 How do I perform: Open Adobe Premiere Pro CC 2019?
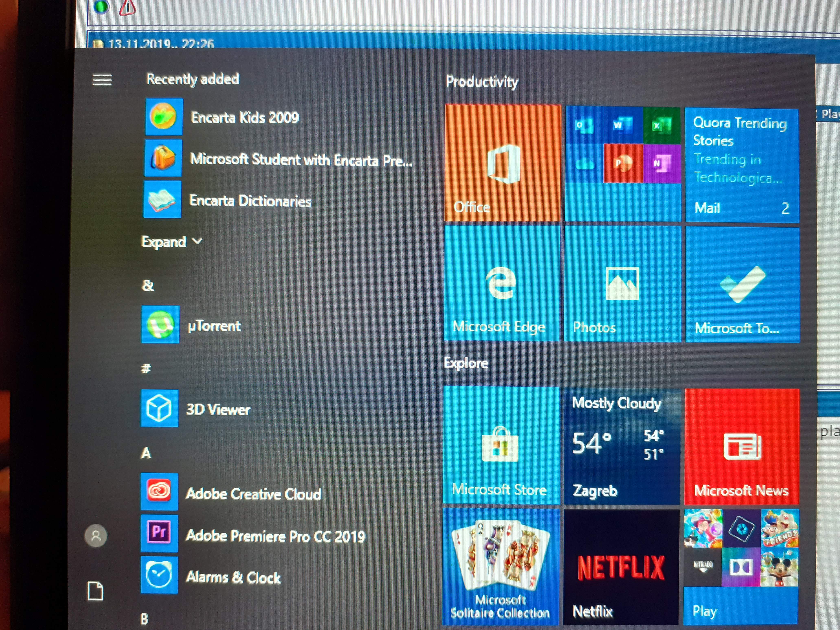pyautogui.click(x=275, y=535)
